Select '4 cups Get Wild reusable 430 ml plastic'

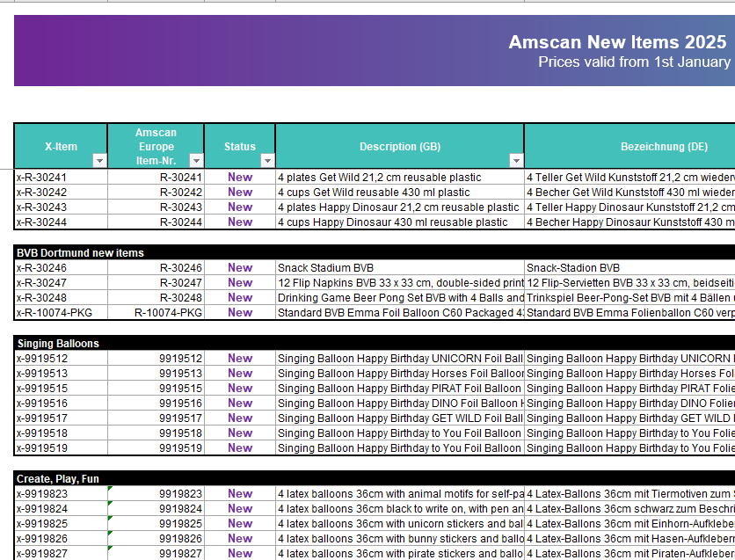tap(400, 193)
